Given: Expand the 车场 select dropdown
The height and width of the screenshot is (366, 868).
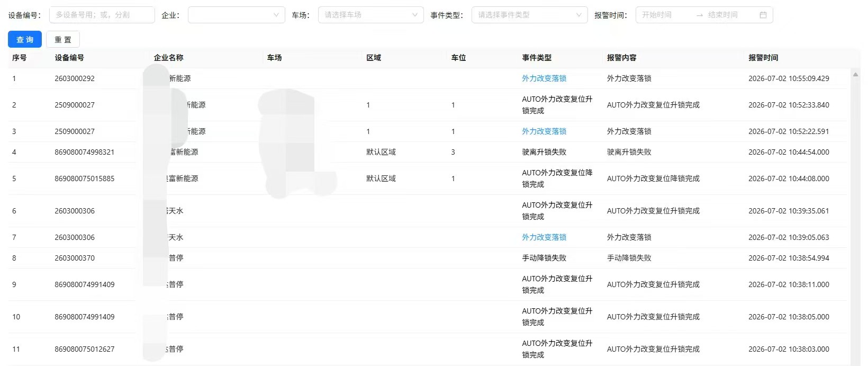Looking at the screenshot, I should click(x=370, y=15).
